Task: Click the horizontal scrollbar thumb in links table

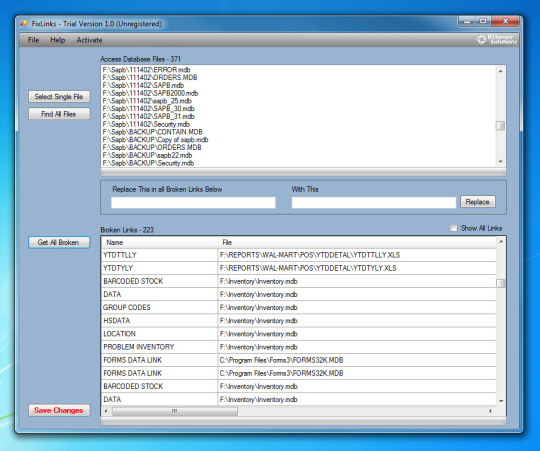Action: [x=175, y=411]
